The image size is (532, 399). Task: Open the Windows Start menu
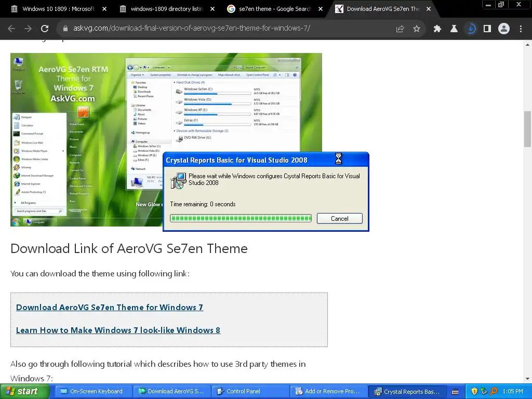tap(24, 391)
